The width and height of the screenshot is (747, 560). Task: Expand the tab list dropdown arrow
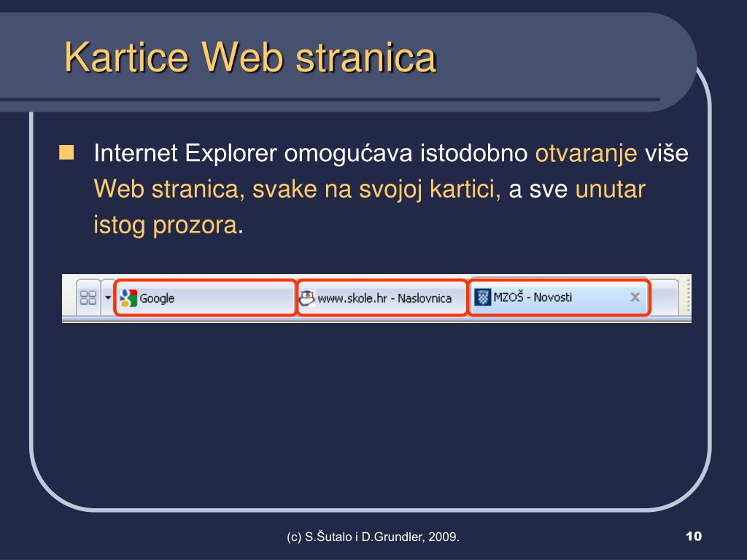108,297
